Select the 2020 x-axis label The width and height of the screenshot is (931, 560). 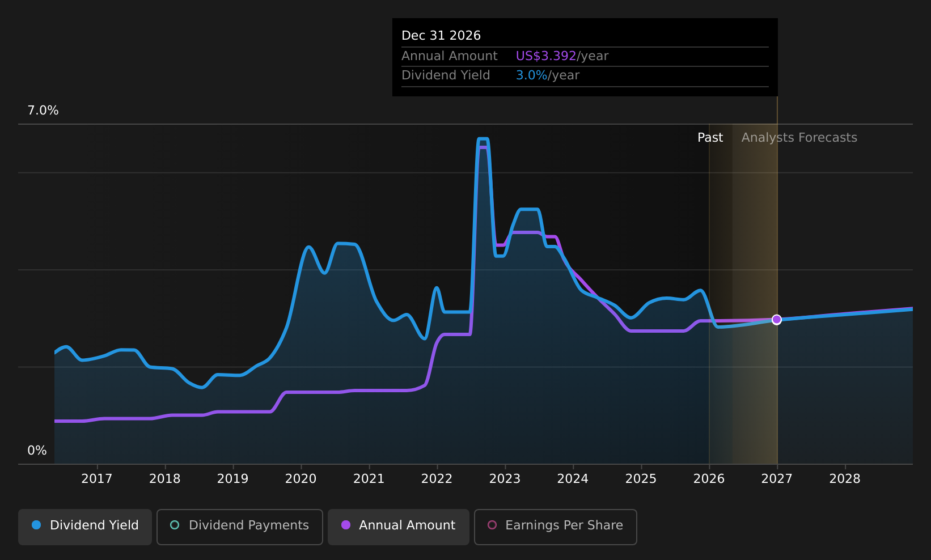pos(301,479)
